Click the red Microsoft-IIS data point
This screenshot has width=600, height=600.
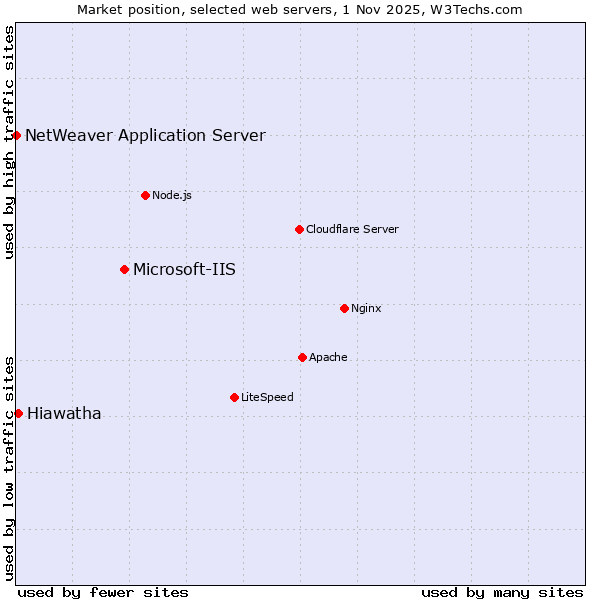(124, 269)
